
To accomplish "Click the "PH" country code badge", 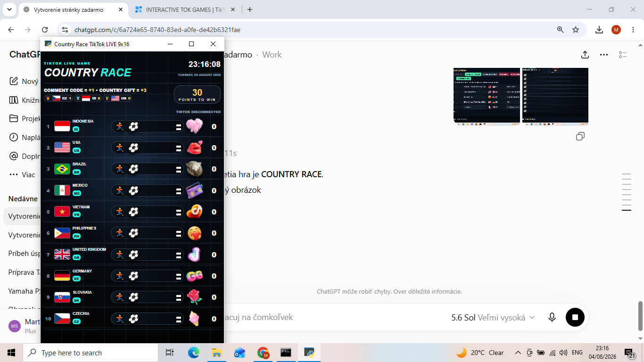I will point(76,236).
